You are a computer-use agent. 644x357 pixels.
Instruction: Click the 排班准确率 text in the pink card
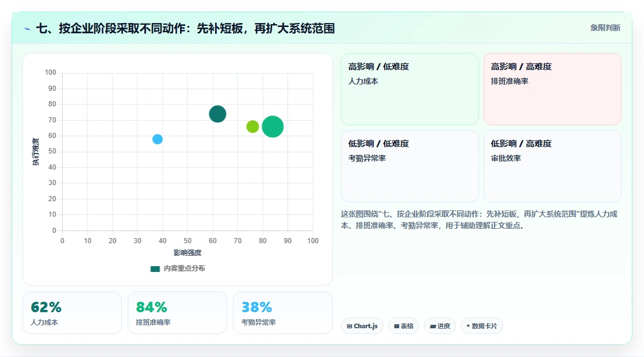[509, 81]
